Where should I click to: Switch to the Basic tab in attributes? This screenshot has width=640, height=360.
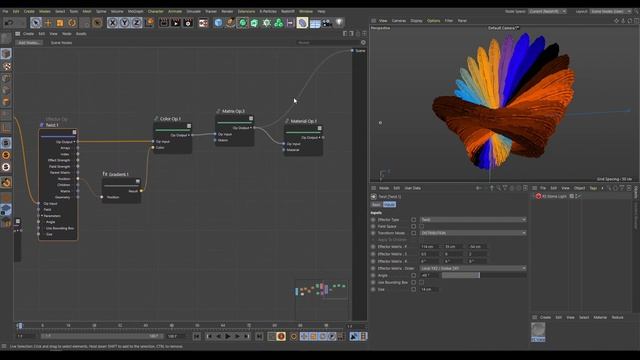click(376, 204)
